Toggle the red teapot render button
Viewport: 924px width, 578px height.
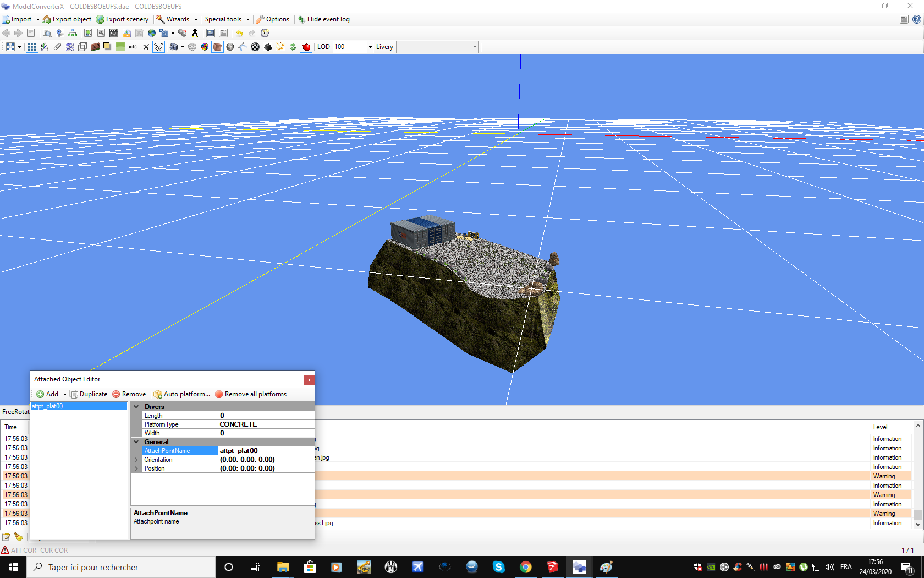pyautogui.click(x=306, y=47)
